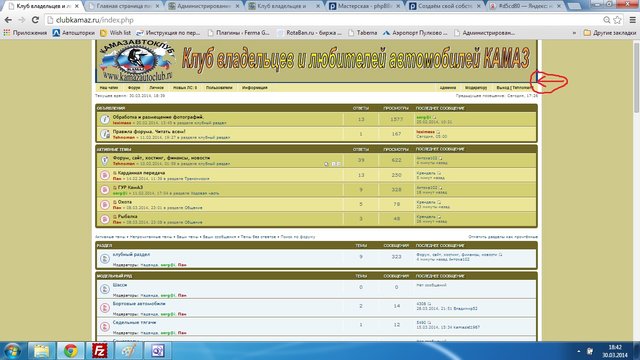Image resolution: width=640 pixels, height=360 pixels.
Task: Click the Windows Start orb
Action: click(13, 351)
